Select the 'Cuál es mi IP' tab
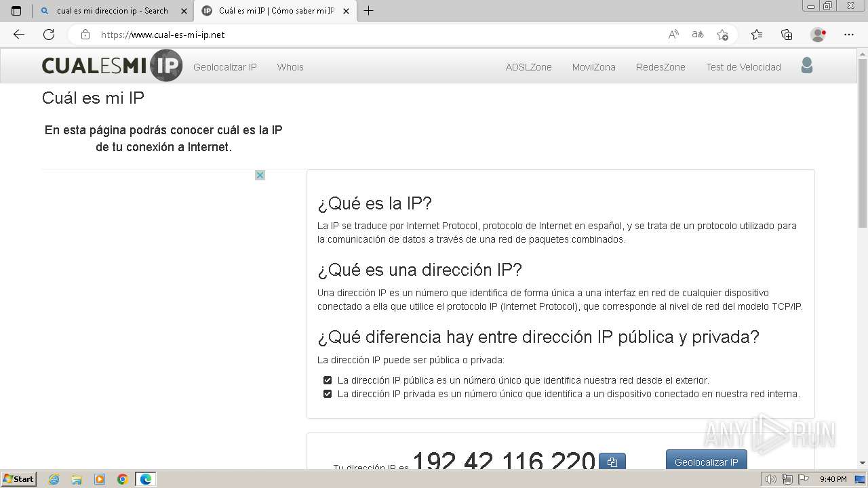Screen dimensions: 868x488 [275, 11]
